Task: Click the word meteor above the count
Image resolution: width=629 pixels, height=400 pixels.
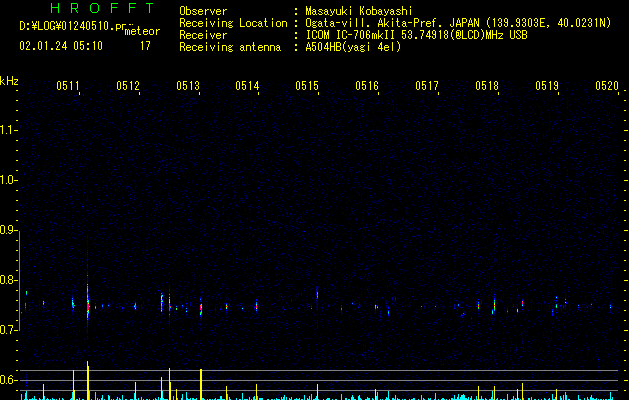Action: point(142,31)
